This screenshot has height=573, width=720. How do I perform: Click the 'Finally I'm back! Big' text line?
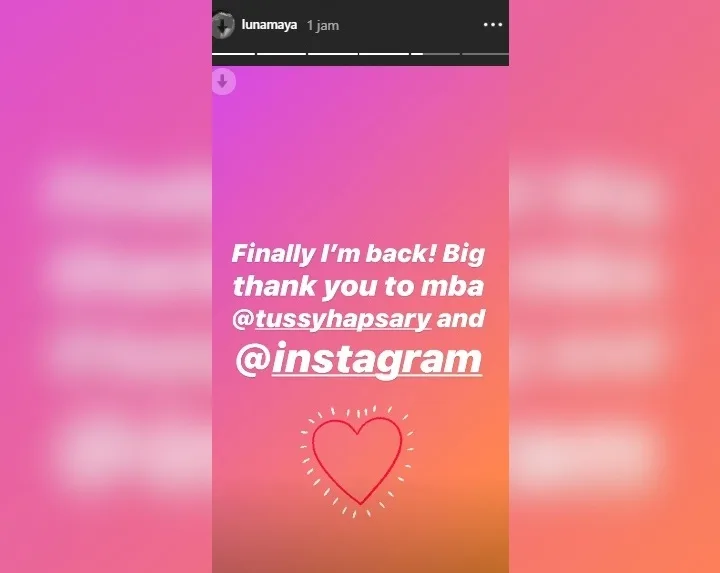click(358, 254)
